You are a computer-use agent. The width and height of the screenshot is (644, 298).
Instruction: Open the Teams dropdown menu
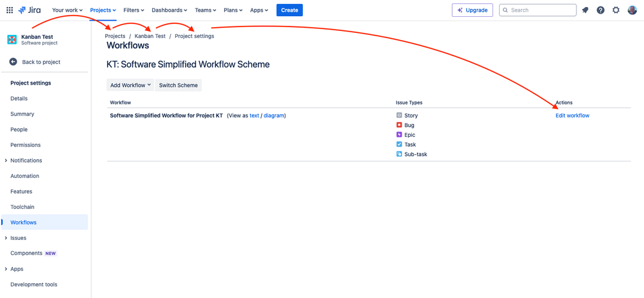point(206,10)
